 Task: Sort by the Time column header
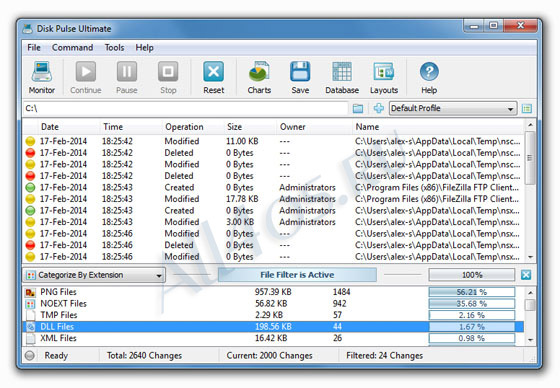(130, 127)
